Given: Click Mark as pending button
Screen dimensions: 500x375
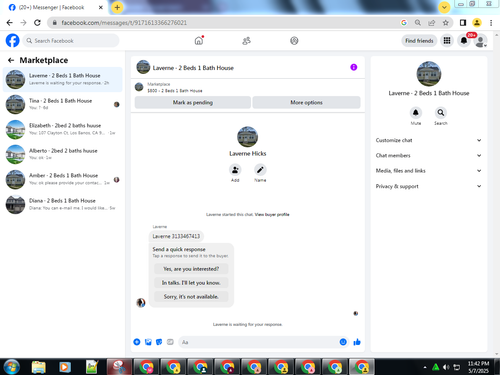Looking at the screenshot, I should (193, 102).
